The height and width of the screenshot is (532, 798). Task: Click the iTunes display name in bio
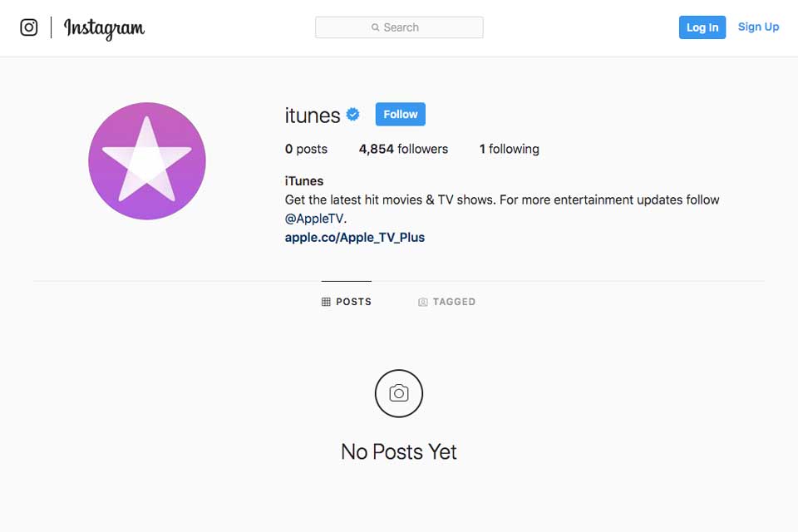coord(304,180)
